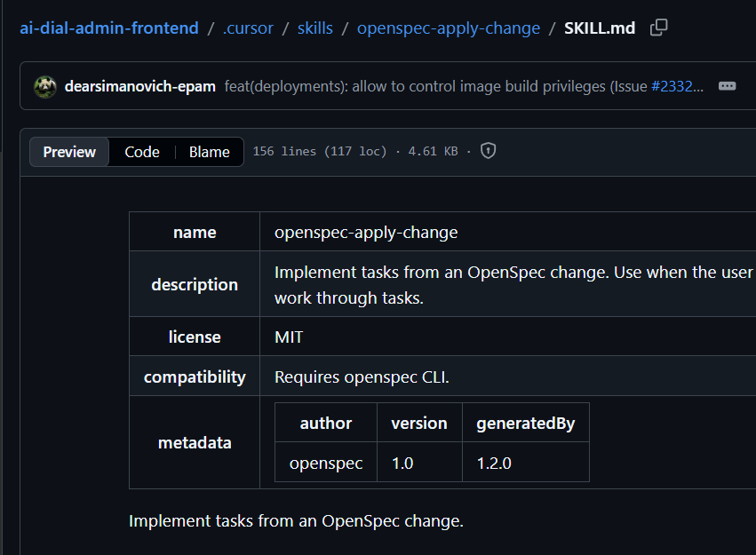
Task: Click the 1.2.0 generatedBy value cell
Action: [494, 463]
